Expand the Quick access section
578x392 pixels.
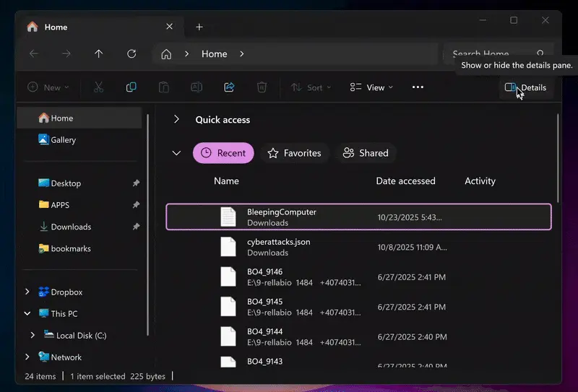click(x=176, y=120)
